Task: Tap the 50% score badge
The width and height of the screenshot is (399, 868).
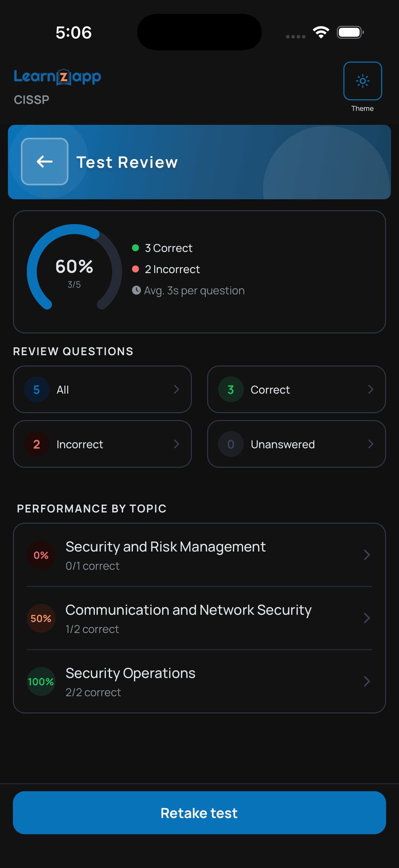Action: point(41,618)
